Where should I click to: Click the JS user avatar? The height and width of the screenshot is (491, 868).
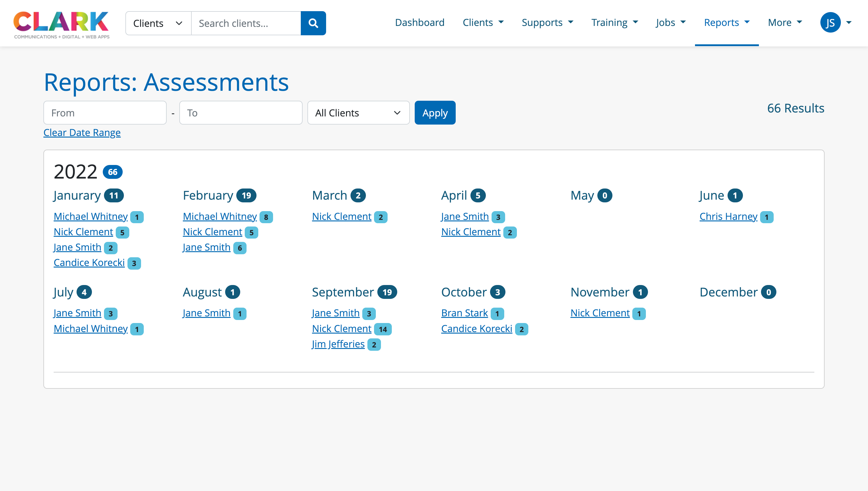tap(830, 23)
